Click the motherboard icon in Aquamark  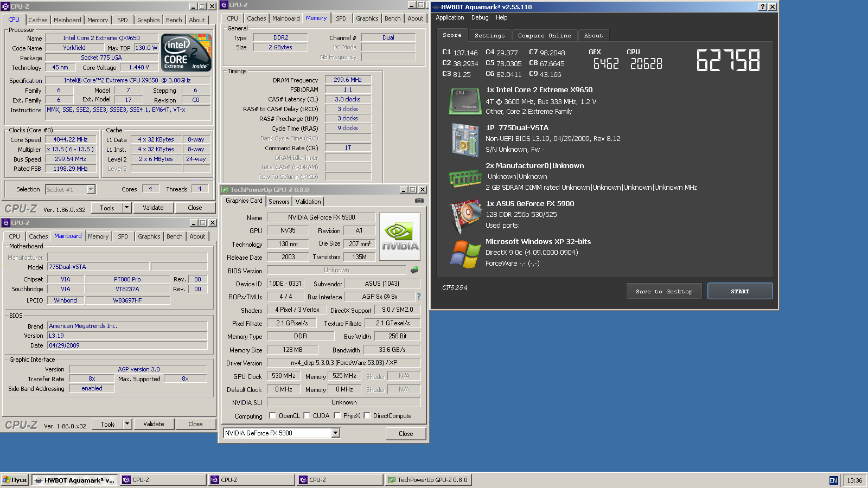pos(465,140)
